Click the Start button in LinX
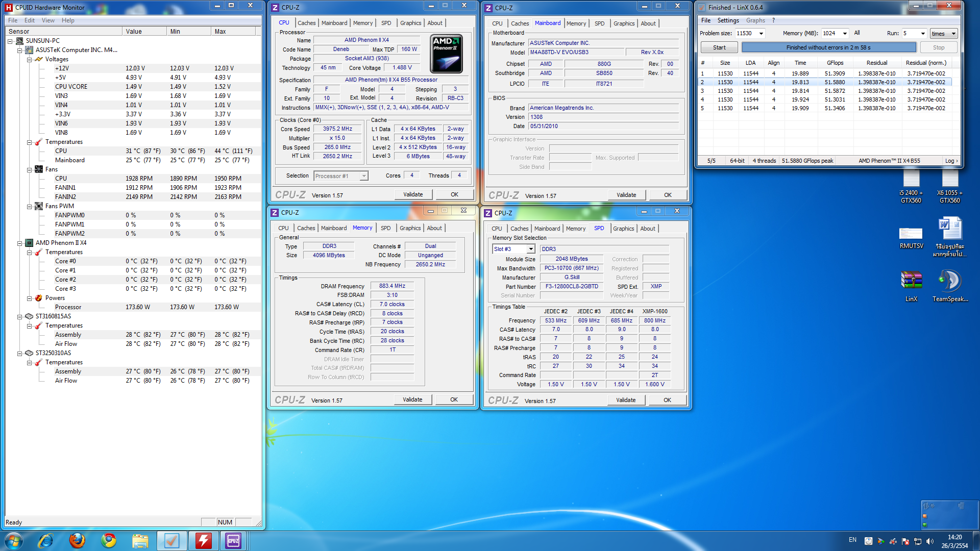The image size is (980, 551). (x=719, y=47)
